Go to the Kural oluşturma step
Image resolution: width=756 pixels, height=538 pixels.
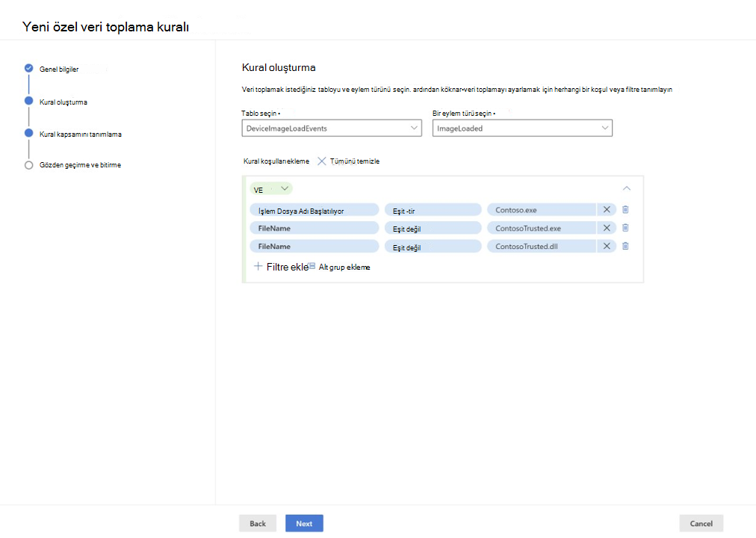tap(63, 102)
